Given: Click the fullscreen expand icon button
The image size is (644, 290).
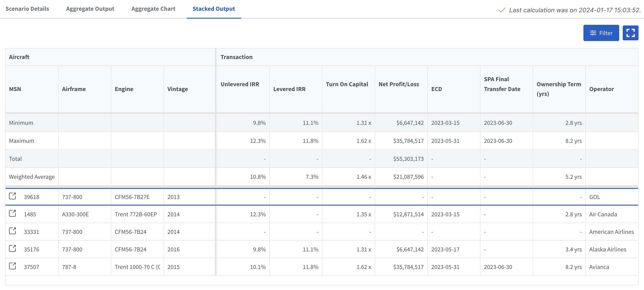Looking at the screenshot, I should [630, 33].
